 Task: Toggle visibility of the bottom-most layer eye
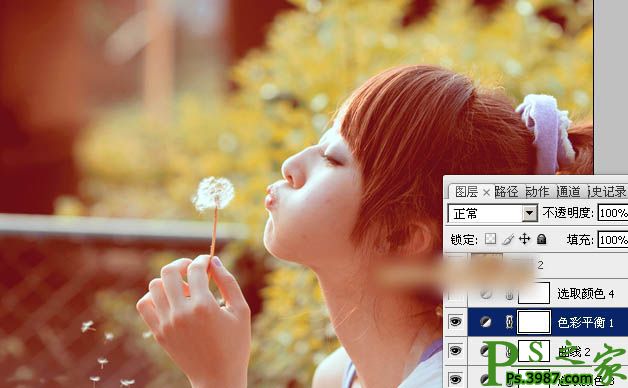point(455,378)
